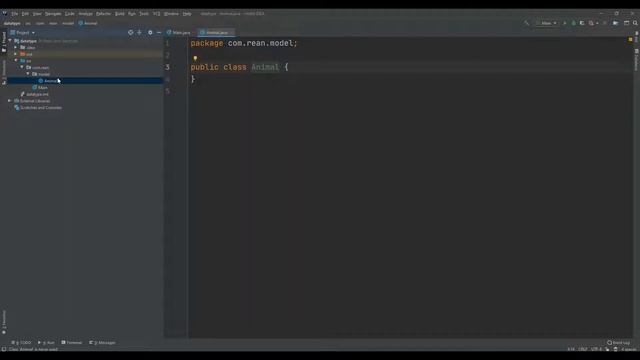
Task: Click the Animal breadcrumb in navigation bar
Action: point(88,23)
